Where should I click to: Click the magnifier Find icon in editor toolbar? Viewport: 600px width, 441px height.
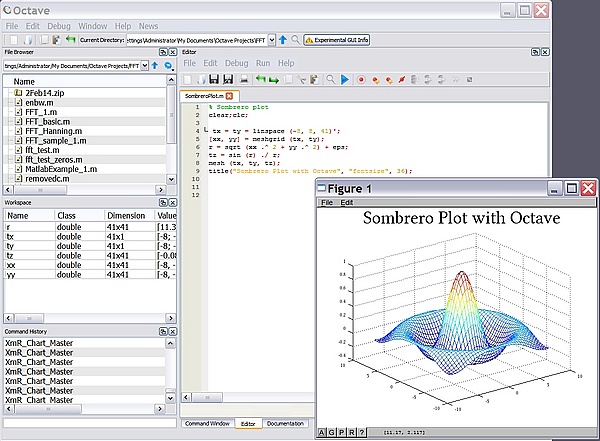coord(330,79)
